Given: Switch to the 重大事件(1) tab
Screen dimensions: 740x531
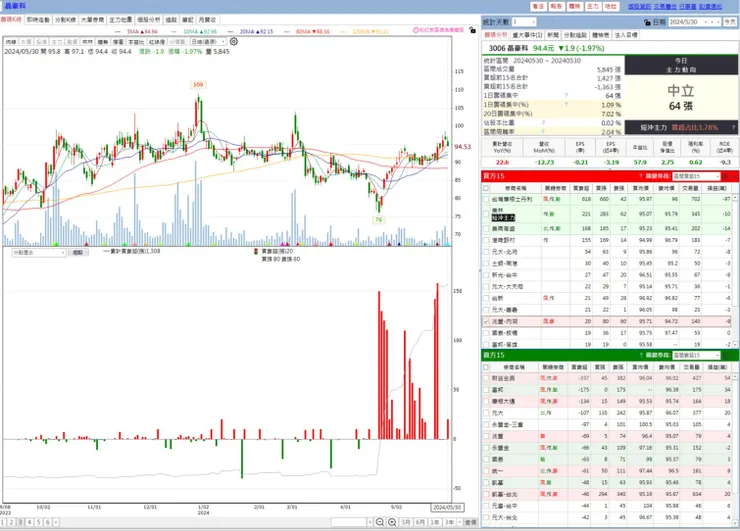Looking at the screenshot, I should click(x=527, y=35).
